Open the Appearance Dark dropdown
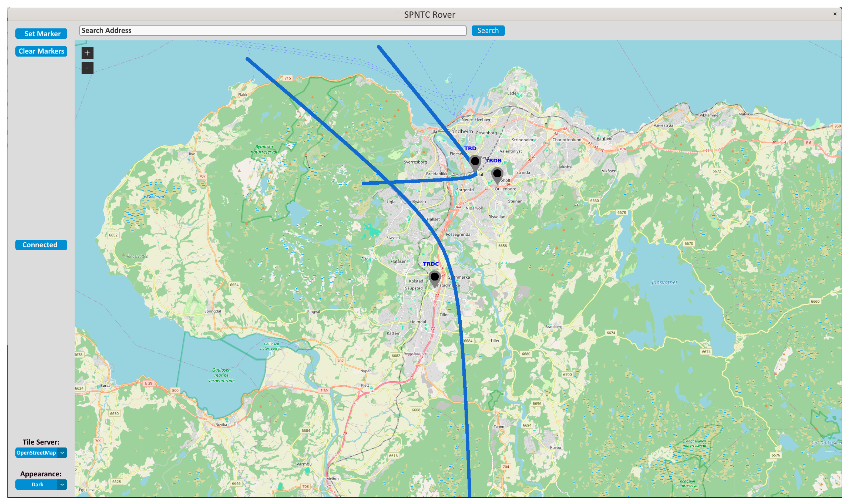The width and height of the screenshot is (850, 504). pyautogui.click(x=41, y=485)
